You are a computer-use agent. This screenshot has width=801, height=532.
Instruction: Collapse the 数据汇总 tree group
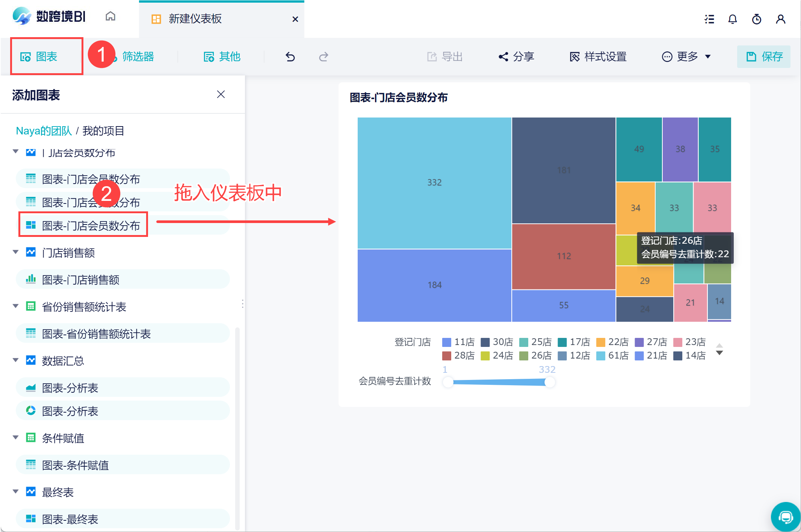coord(16,360)
